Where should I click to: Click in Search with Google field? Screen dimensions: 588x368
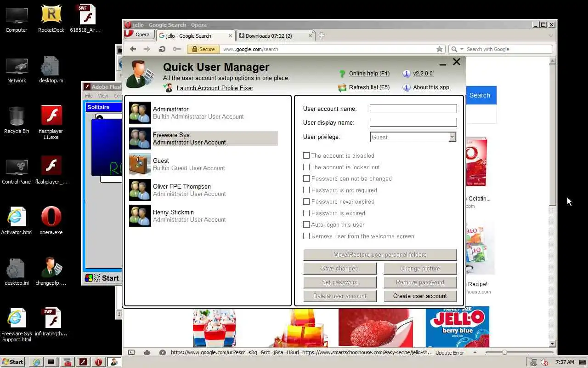(x=508, y=49)
